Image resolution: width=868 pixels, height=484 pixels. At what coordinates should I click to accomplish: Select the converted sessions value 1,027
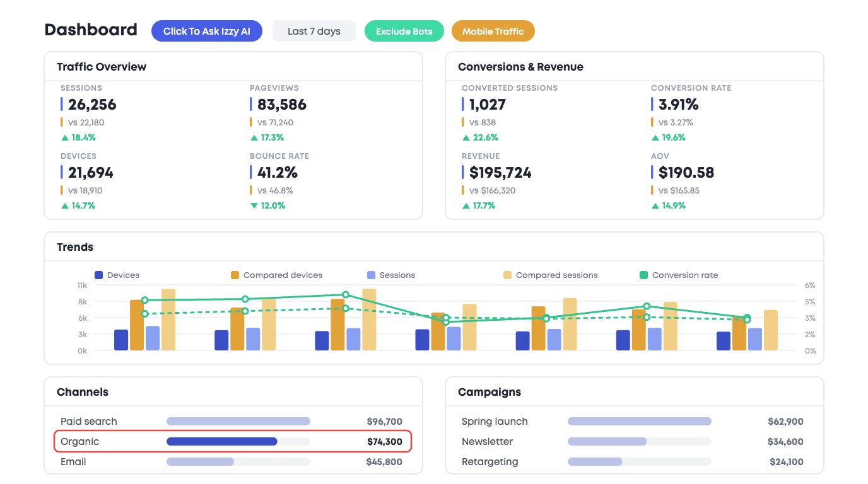coord(488,105)
